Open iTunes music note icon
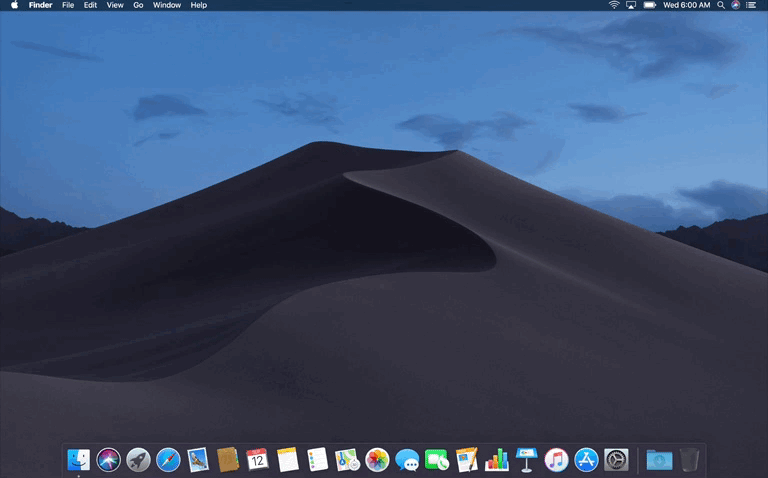 (x=556, y=460)
